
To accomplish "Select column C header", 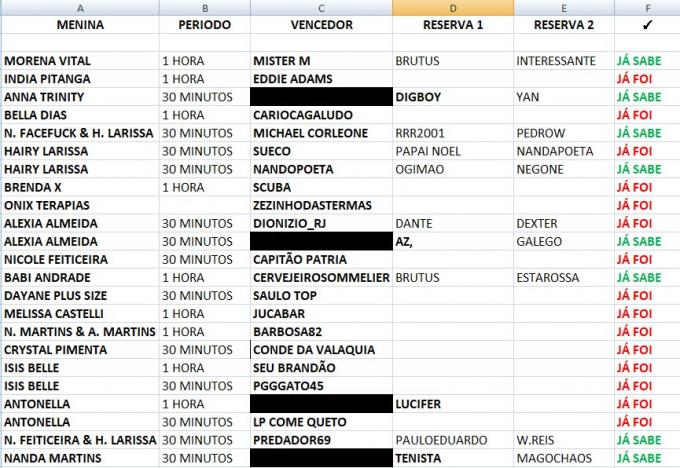I will 321,8.
